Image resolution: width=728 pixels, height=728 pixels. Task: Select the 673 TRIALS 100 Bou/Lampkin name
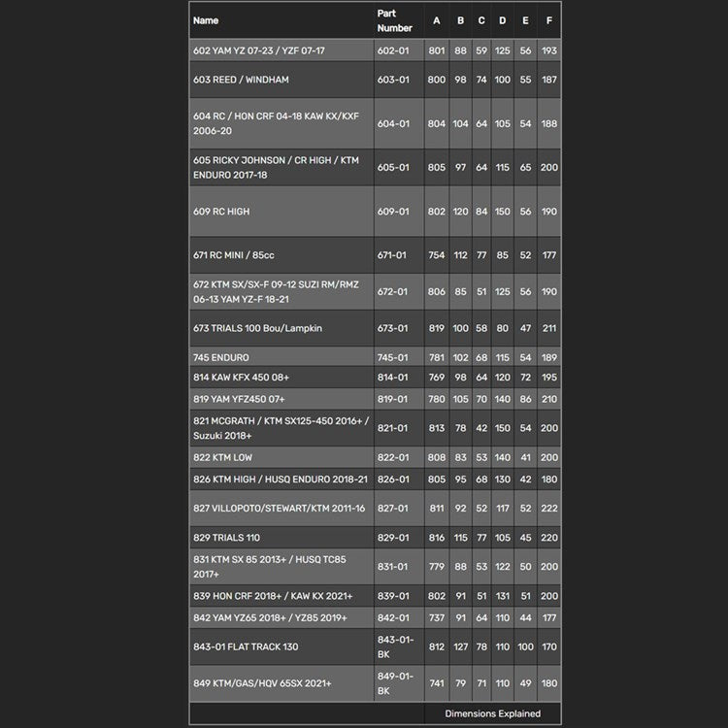pyautogui.click(x=257, y=328)
